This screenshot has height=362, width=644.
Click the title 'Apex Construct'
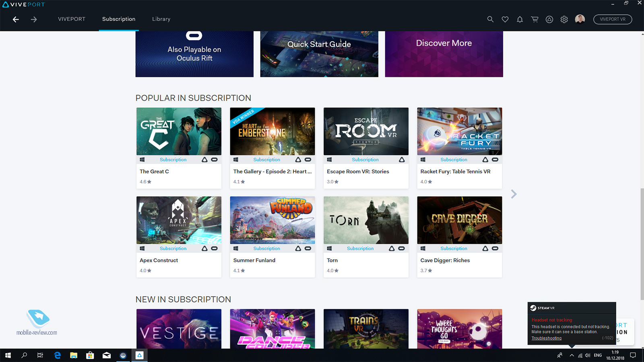[159, 260]
